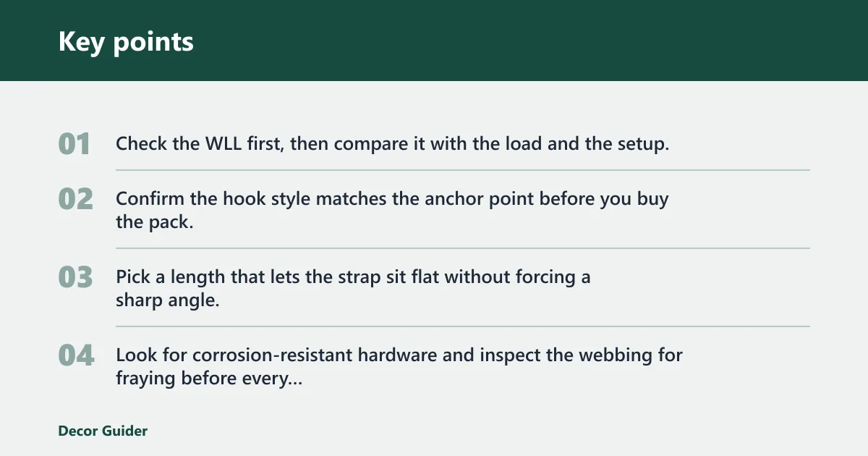Click the truncated "fraying before every..." line

[x=209, y=378]
